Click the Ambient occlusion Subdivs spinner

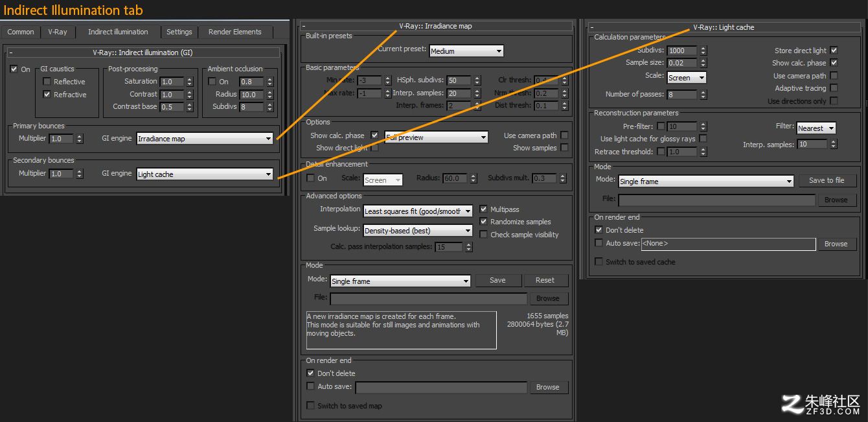[x=269, y=107]
